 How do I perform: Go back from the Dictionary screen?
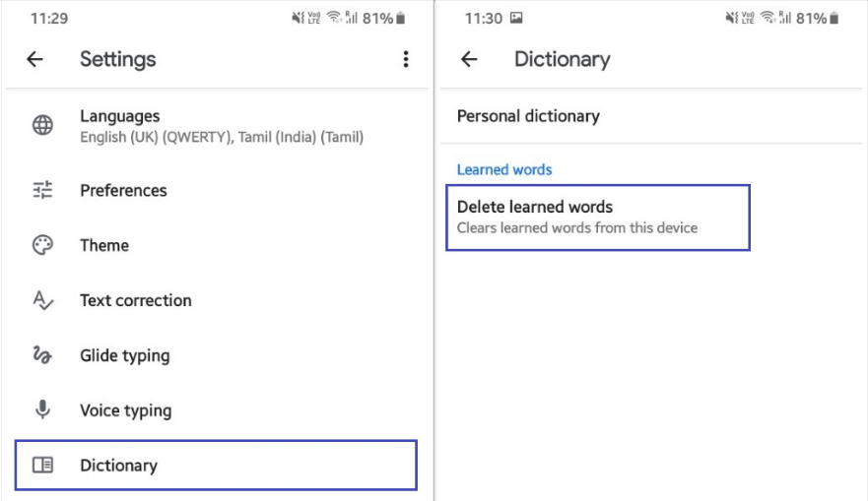pyautogui.click(x=469, y=59)
